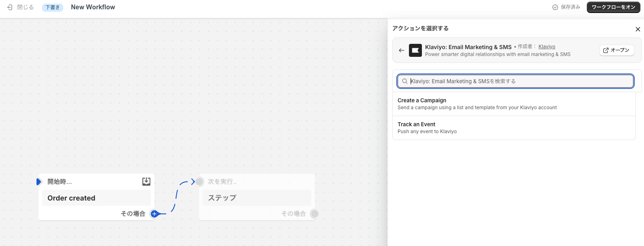Viewport: 644px width, 246px height.
Task: Click the grey input connector of 次を実行
Action: coord(200,181)
